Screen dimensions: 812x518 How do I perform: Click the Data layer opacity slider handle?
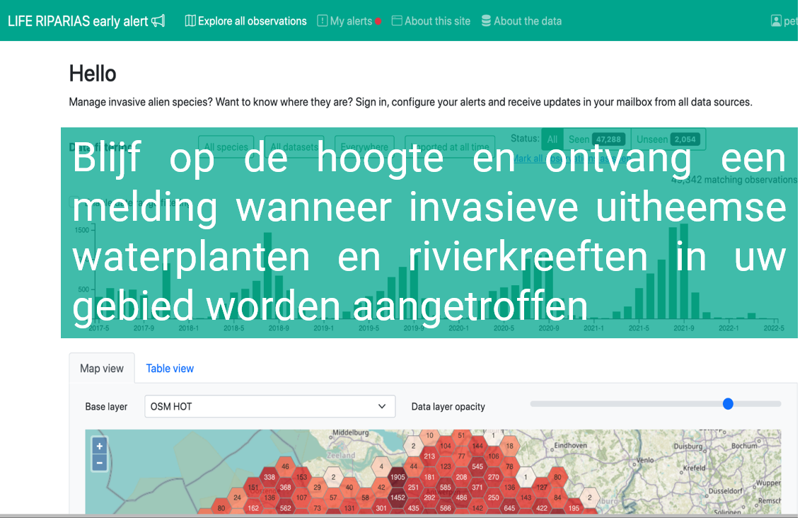[x=728, y=403]
